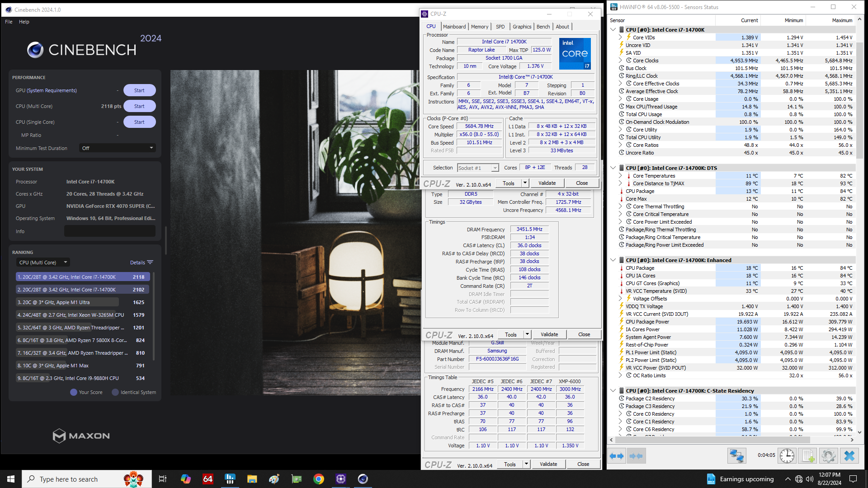The height and width of the screenshot is (488, 868).
Task: Show hidden system tray icons
Action: pos(788,479)
